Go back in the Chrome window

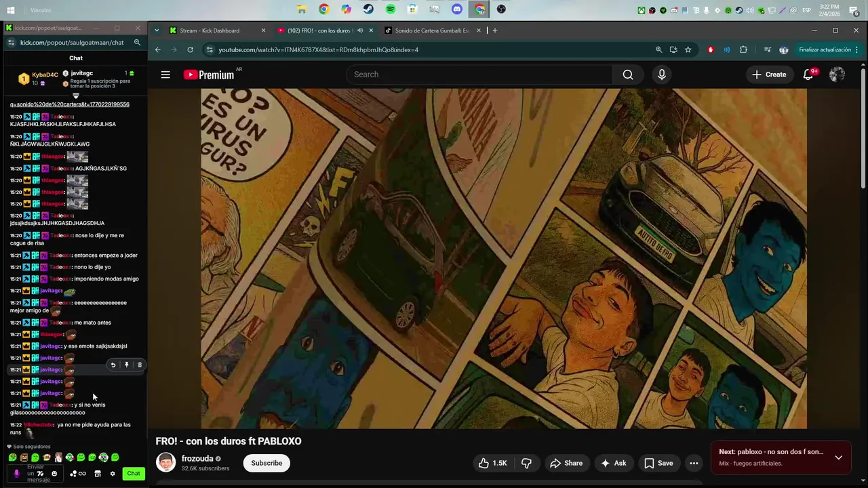[157, 49]
